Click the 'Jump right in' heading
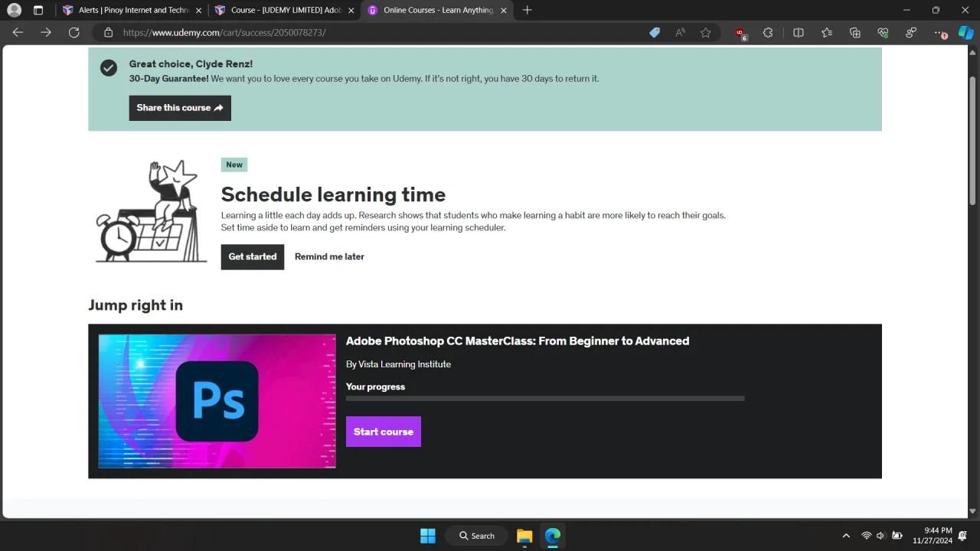Image resolution: width=980 pixels, height=551 pixels. [x=136, y=305]
